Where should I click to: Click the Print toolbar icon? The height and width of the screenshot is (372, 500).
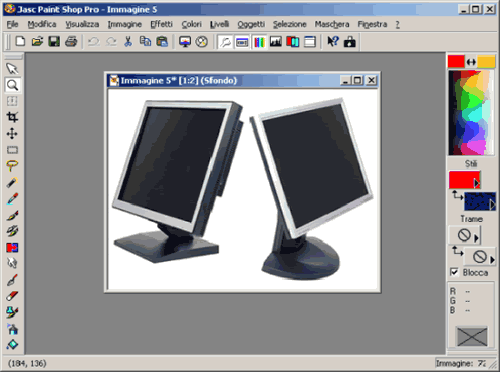(71, 42)
